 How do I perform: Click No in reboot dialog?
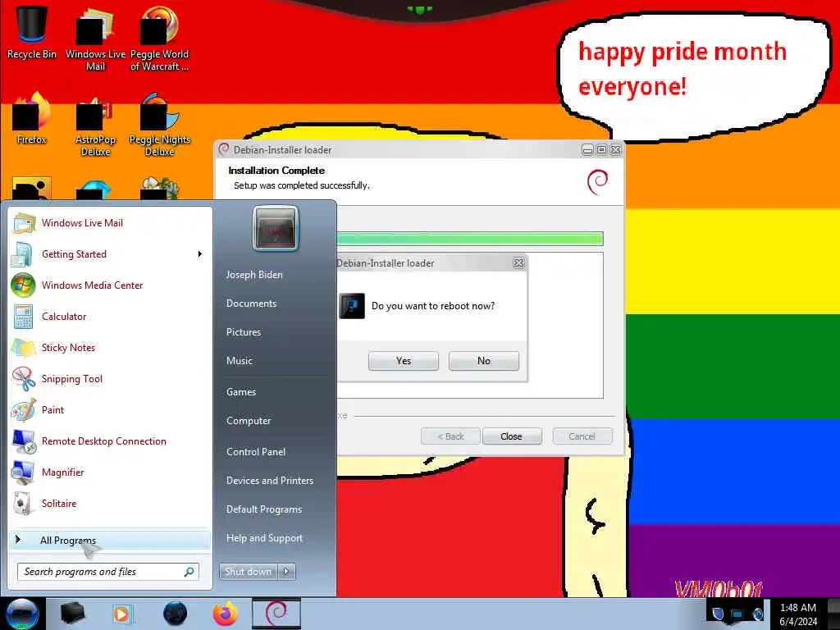484,361
